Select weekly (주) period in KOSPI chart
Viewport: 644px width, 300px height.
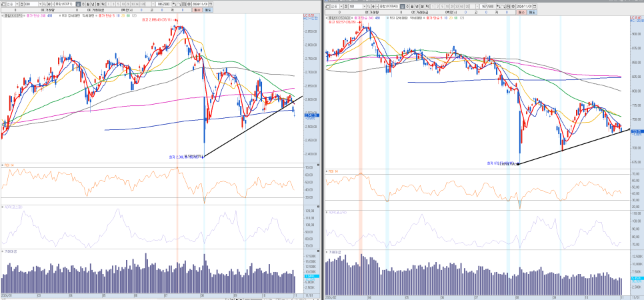pos(83,4)
